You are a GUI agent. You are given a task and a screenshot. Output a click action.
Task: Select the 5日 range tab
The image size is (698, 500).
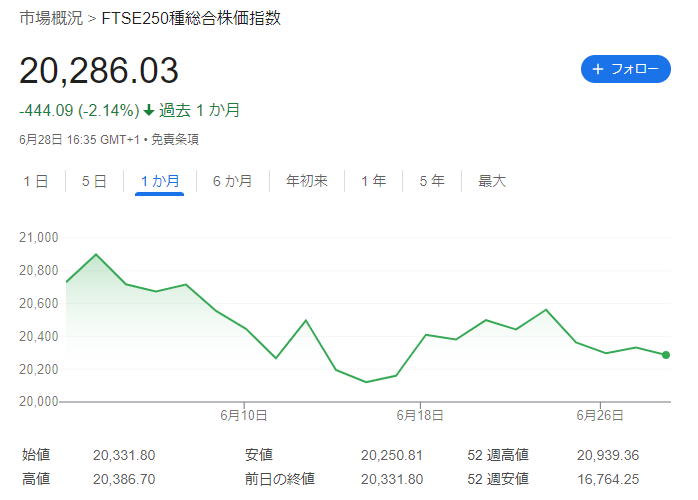click(94, 181)
